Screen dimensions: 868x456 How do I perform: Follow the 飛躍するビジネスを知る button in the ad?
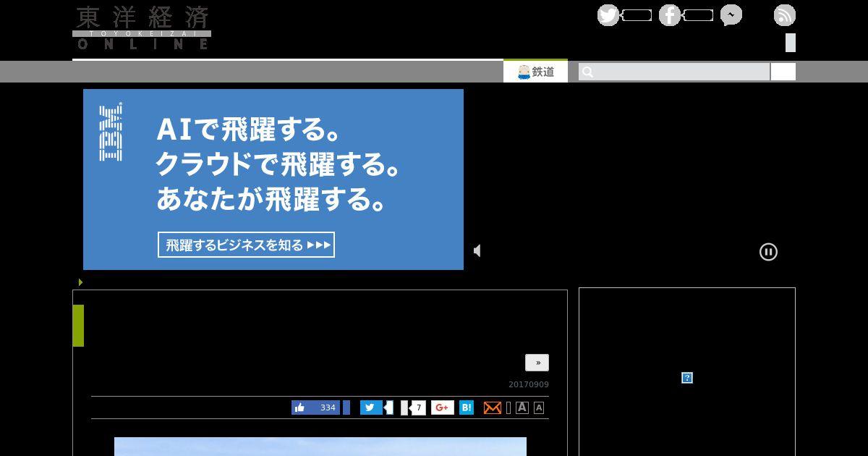(x=246, y=245)
